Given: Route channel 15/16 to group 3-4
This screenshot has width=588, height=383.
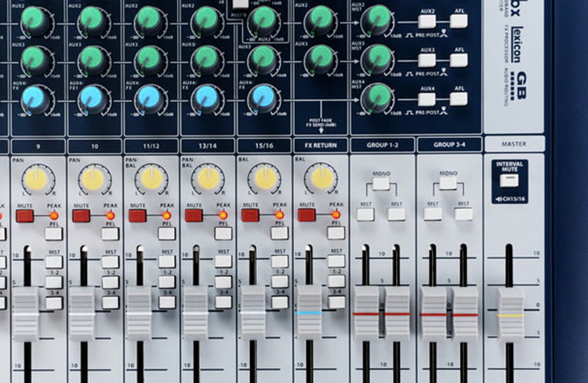Looking at the screenshot, I should [280, 302].
